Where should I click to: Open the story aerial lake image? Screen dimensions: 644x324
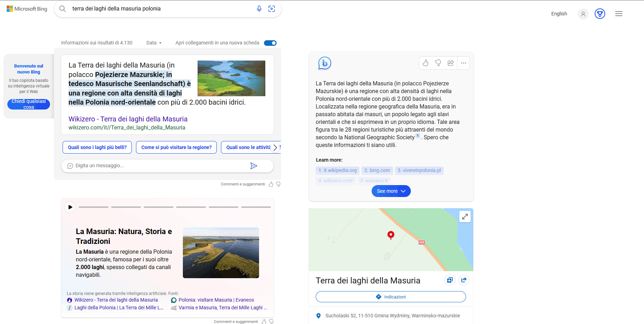click(x=221, y=253)
